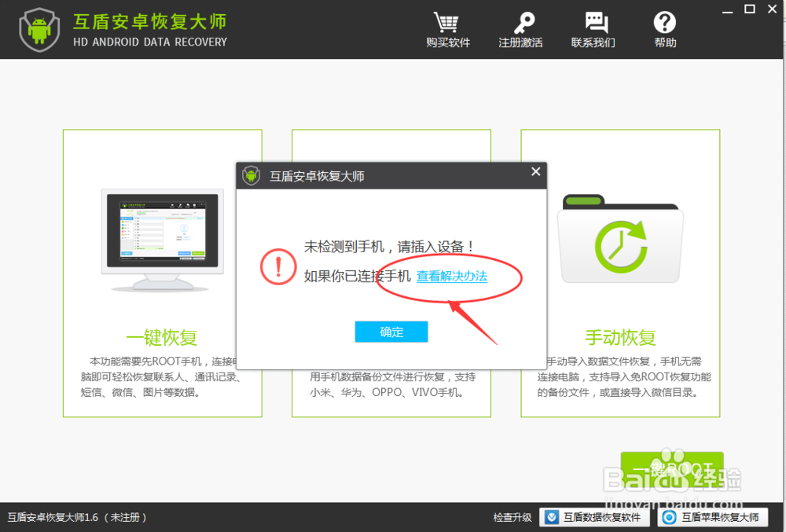
Task: Open the 购买软件 shopping cart icon
Action: pyautogui.click(x=446, y=23)
